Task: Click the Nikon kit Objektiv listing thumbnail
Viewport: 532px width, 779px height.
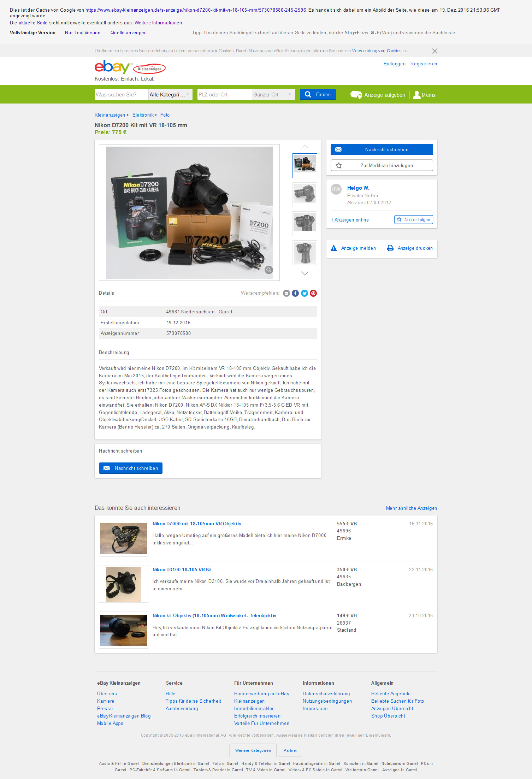Action: click(x=124, y=630)
